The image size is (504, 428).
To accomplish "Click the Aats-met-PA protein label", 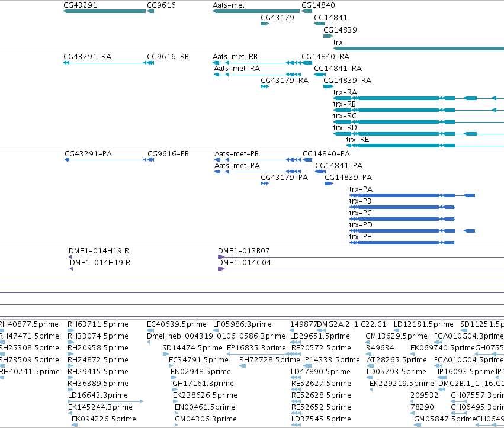I will pyautogui.click(x=237, y=166).
